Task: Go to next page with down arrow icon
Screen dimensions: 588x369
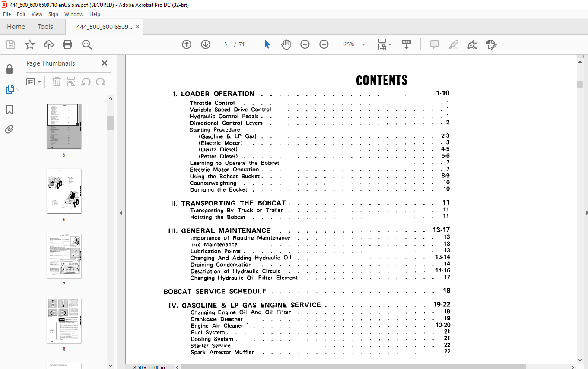Action: coord(206,44)
